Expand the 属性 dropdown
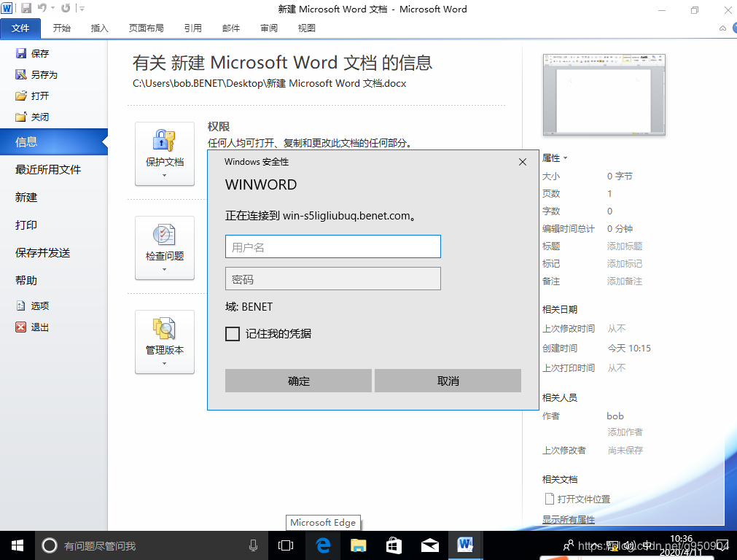Screen dimensions: 737x560 555,158
